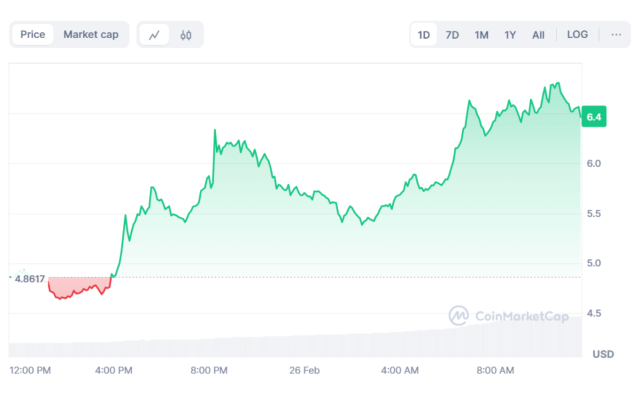Click the USD currency label
The width and height of the screenshot is (640, 400).
(x=603, y=354)
